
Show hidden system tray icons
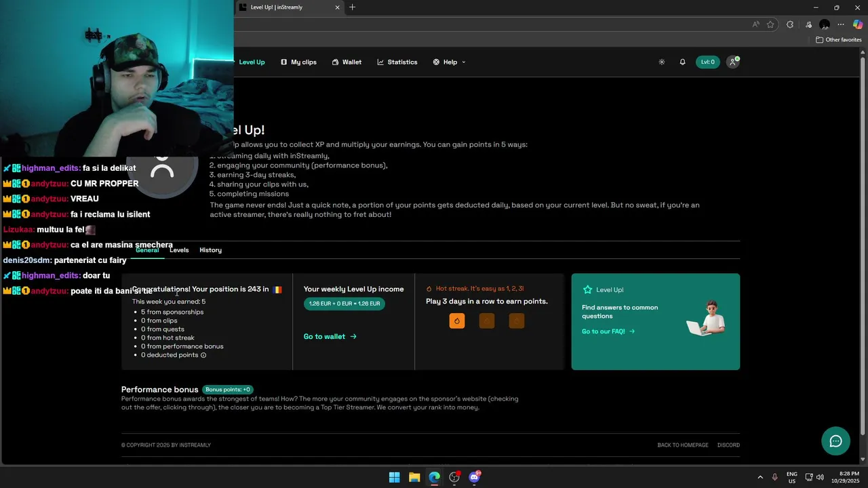pos(760,477)
